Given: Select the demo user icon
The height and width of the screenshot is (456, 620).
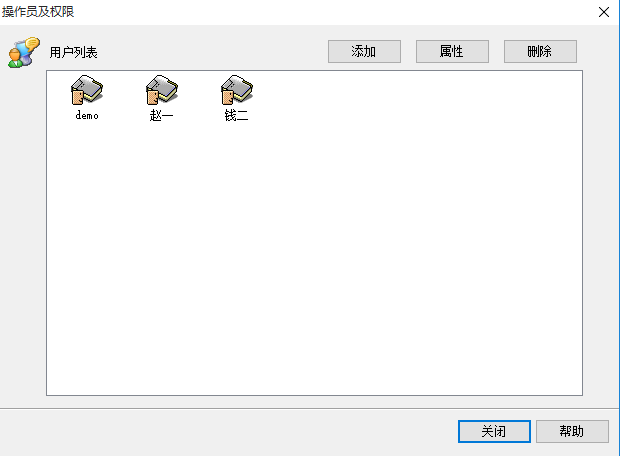Looking at the screenshot, I should [87, 90].
